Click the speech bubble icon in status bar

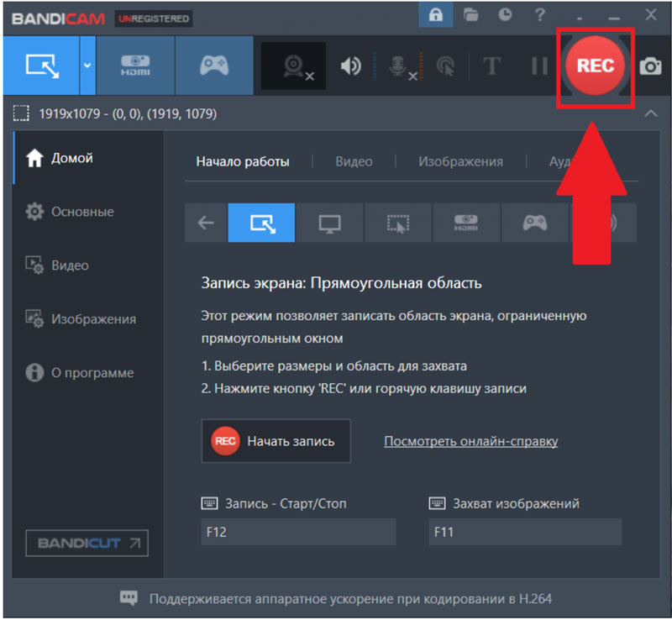coord(129,597)
